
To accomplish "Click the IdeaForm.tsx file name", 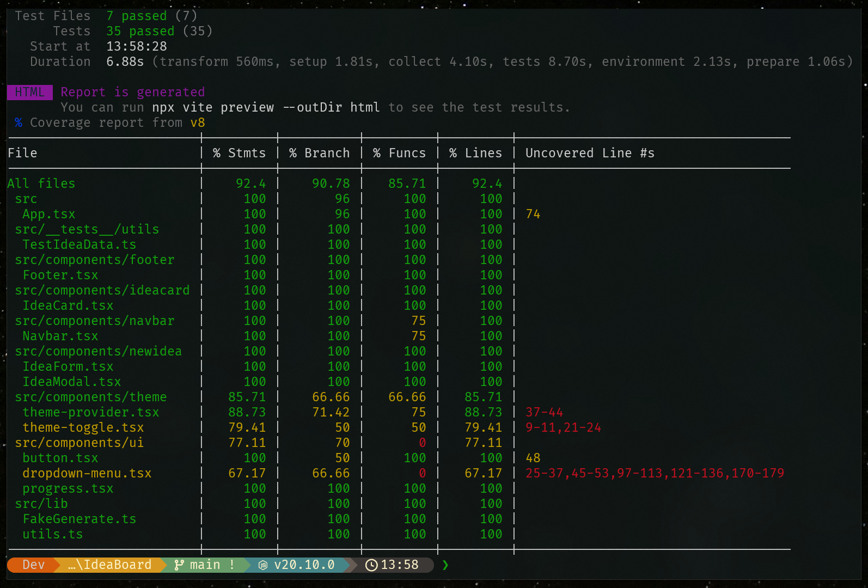I will (68, 367).
